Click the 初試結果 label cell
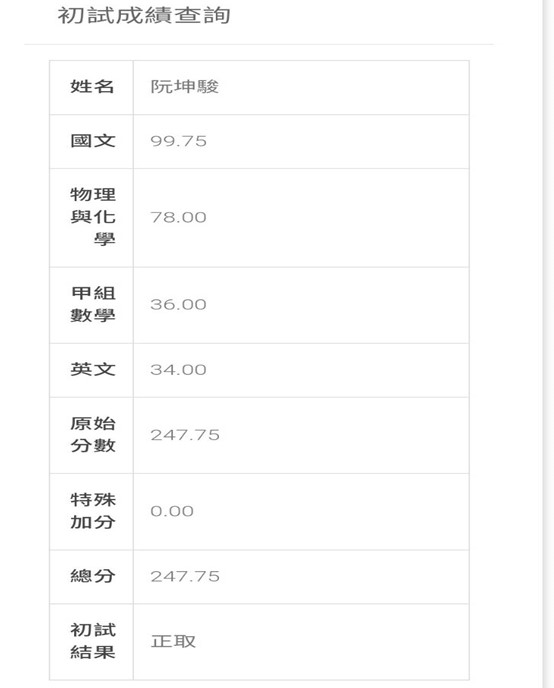The width and height of the screenshot is (554, 688). 92,641
